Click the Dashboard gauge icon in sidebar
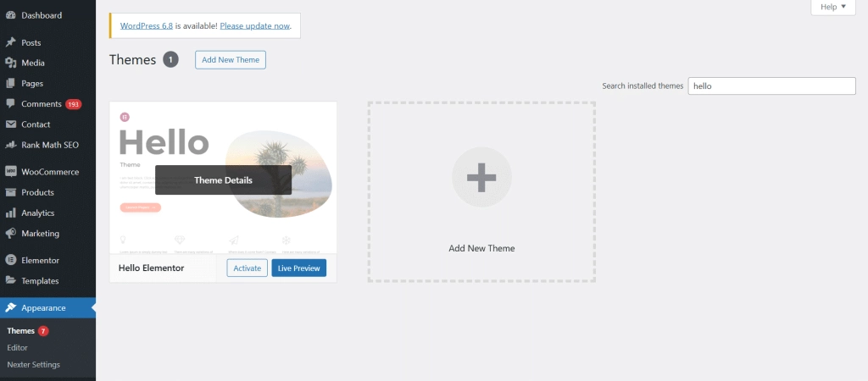868x381 pixels. (11, 15)
